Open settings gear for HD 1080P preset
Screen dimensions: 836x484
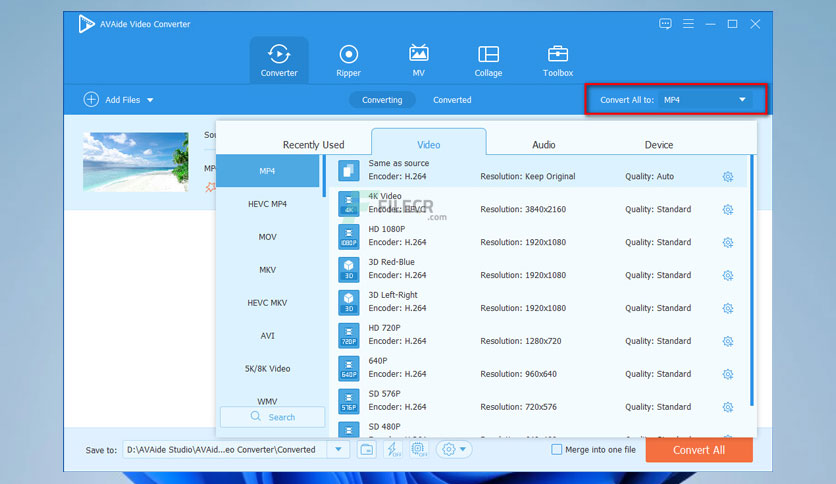coord(728,243)
